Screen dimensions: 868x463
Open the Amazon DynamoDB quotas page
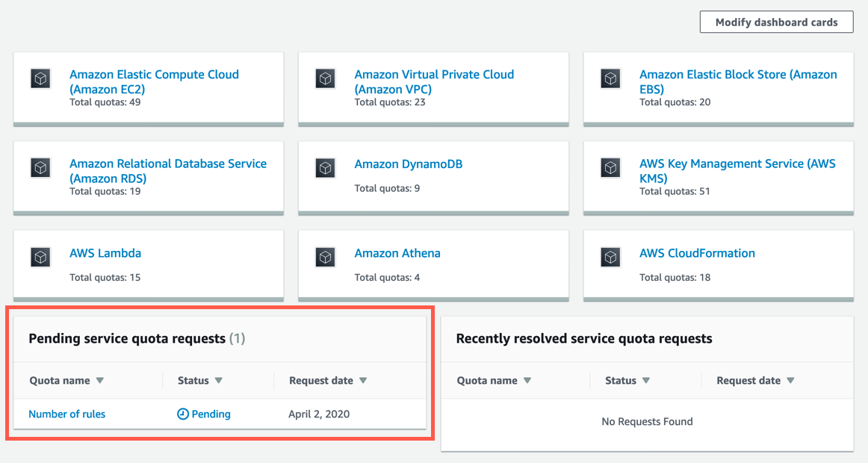(x=408, y=163)
